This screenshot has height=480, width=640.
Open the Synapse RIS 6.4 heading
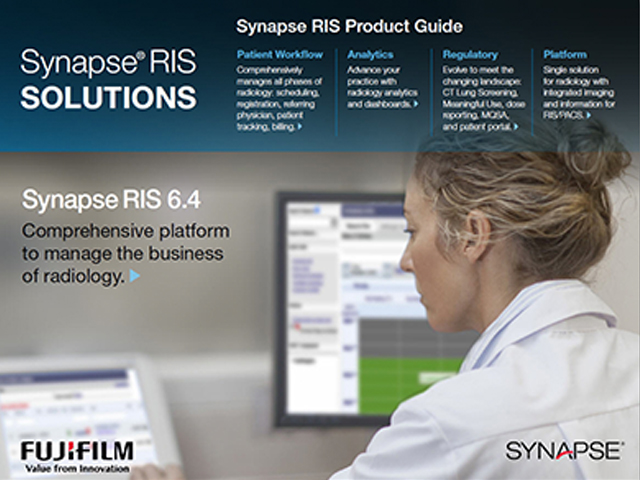tap(93, 199)
